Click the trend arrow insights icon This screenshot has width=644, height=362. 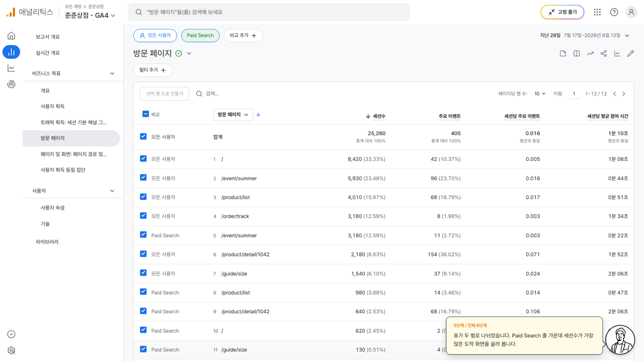click(590, 53)
